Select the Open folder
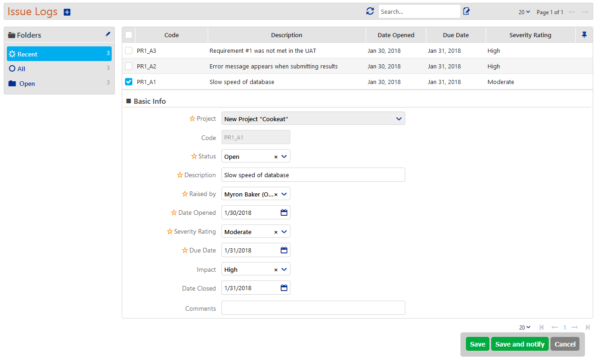 click(x=27, y=84)
